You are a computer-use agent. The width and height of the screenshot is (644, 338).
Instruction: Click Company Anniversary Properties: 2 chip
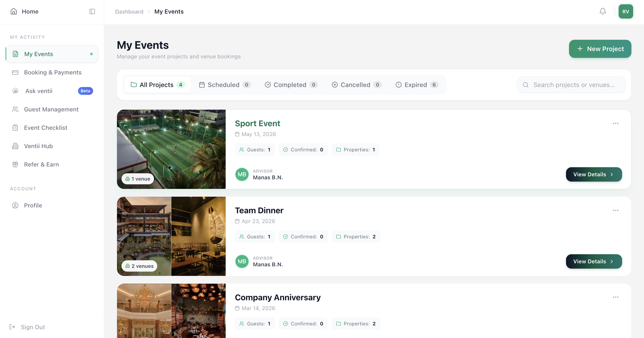356,324
